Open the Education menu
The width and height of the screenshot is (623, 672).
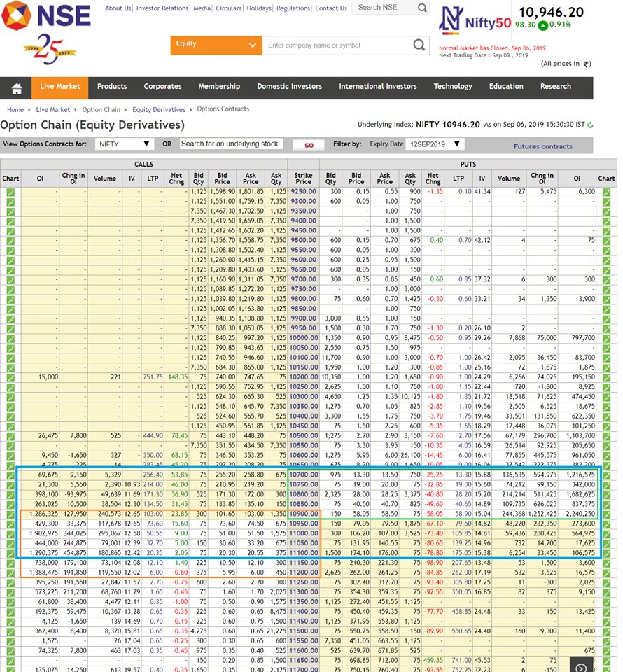point(506,87)
